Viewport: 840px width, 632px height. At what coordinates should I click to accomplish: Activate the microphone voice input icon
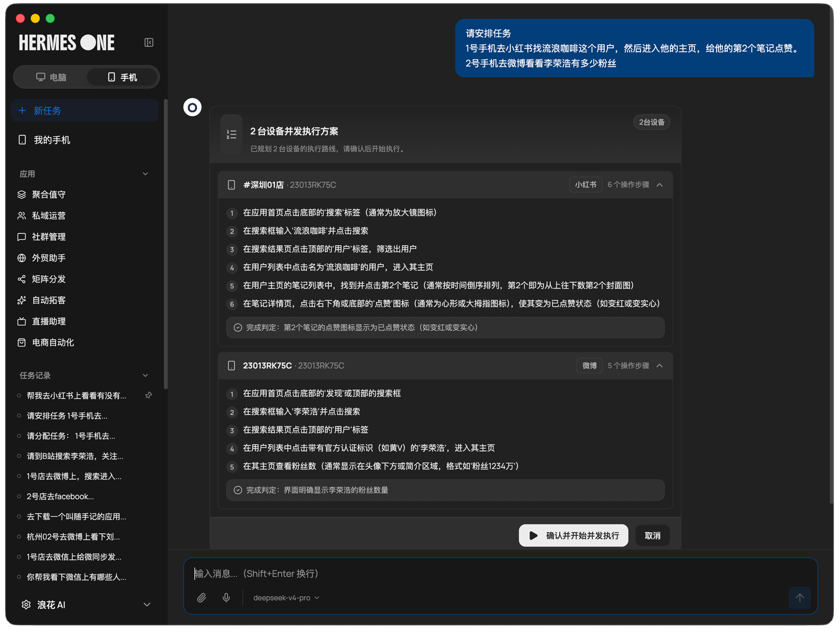coord(226,598)
